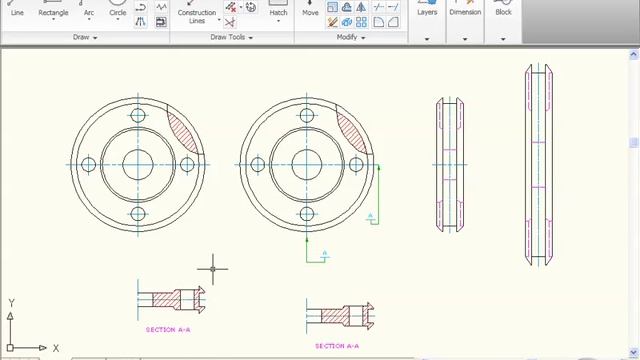Select the Arc drawing tool
The height and width of the screenshot is (360, 640).
pos(89,9)
